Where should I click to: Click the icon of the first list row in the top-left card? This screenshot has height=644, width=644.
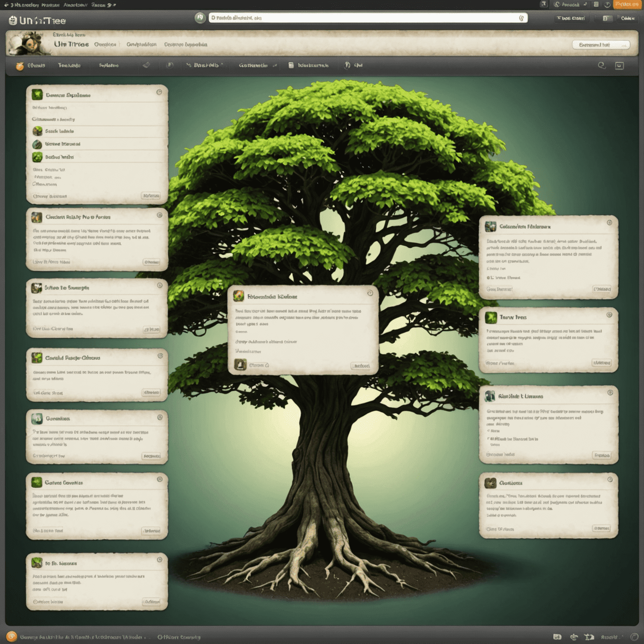[37, 131]
